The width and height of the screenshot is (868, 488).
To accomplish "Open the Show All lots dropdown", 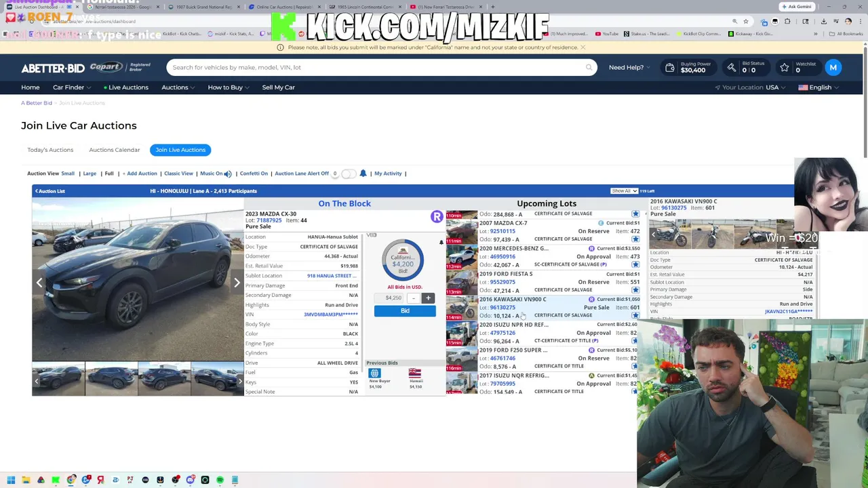I will (x=624, y=191).
